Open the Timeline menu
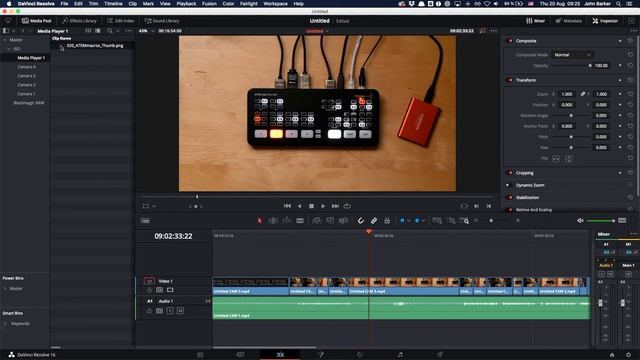Image resolution: width=640 pixels, height=360 pixels. (113, 4)
